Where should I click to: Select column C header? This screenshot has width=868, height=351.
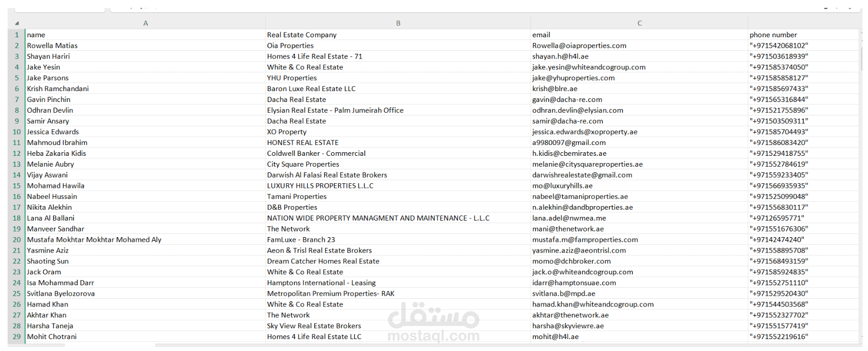[x=639, y=23]
